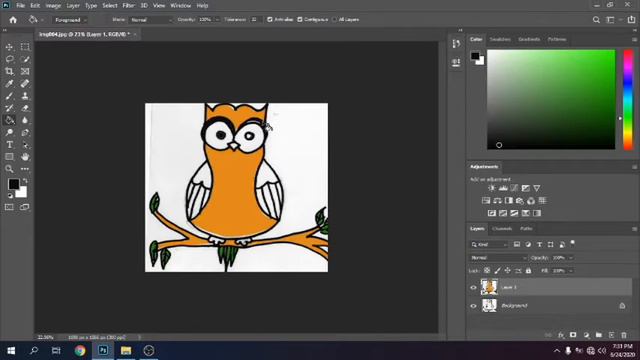Image resolution: width=640 pixels, height=360 pixels.
Task: Select the Clone Stamp tool
Action: 25,96
